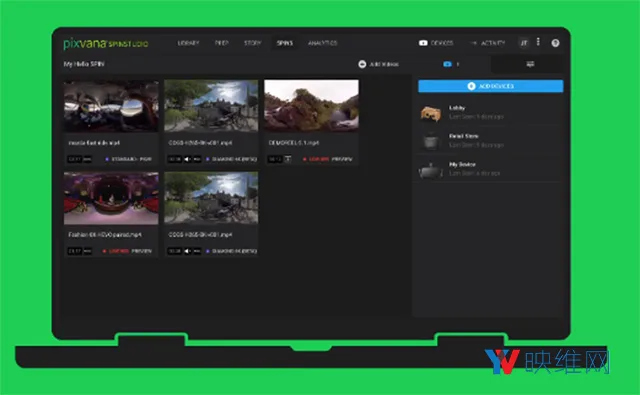The height and width of the screenshot is (395, 640).
Task: Click the speaker icon on the bottom-row COGS card
Action: click(x=188, y=251)
